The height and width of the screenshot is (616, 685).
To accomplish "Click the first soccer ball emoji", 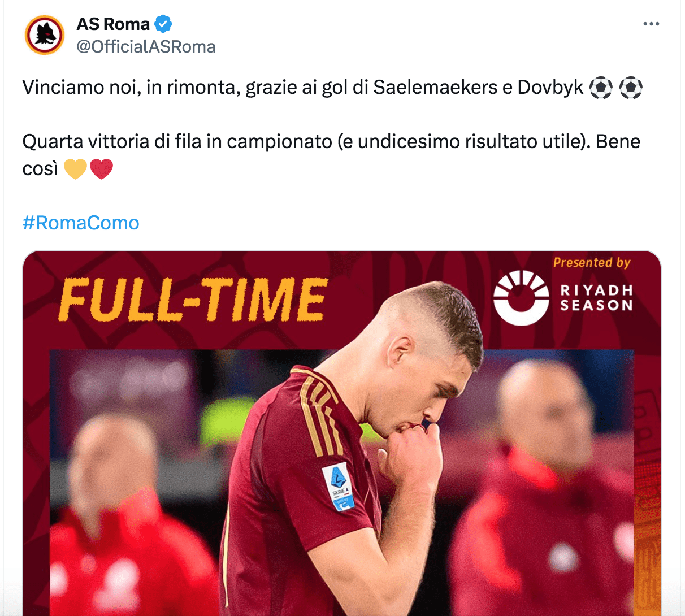I will coord(601,88).
